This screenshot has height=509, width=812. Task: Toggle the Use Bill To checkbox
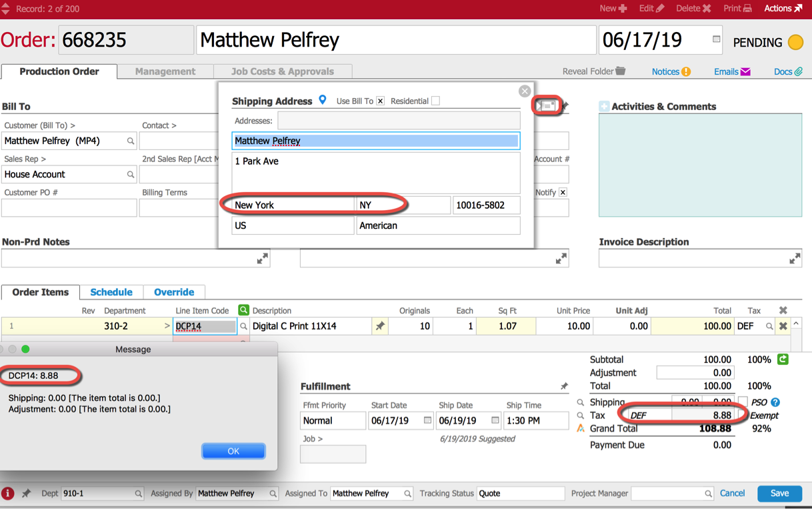[380, 101]
